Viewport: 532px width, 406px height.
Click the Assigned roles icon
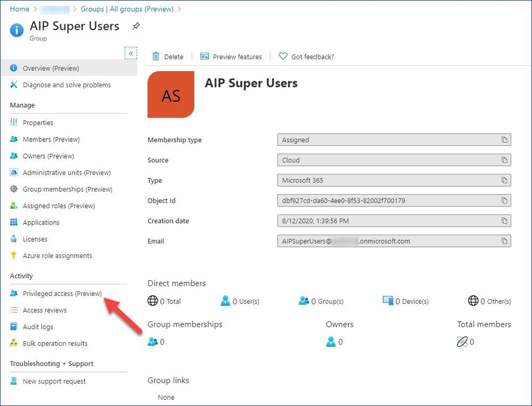pyautogui.click(x=13, y=205)
